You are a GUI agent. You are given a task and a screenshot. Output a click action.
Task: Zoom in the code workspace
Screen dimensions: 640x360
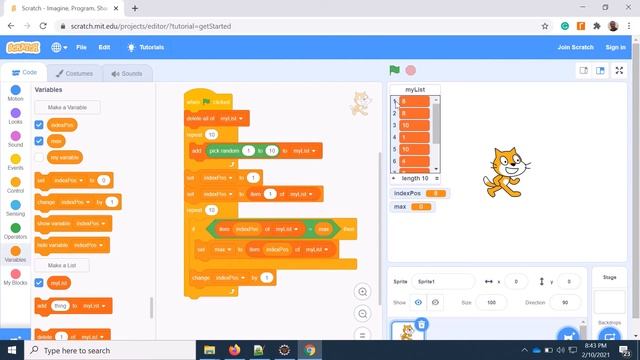point(362,292)
